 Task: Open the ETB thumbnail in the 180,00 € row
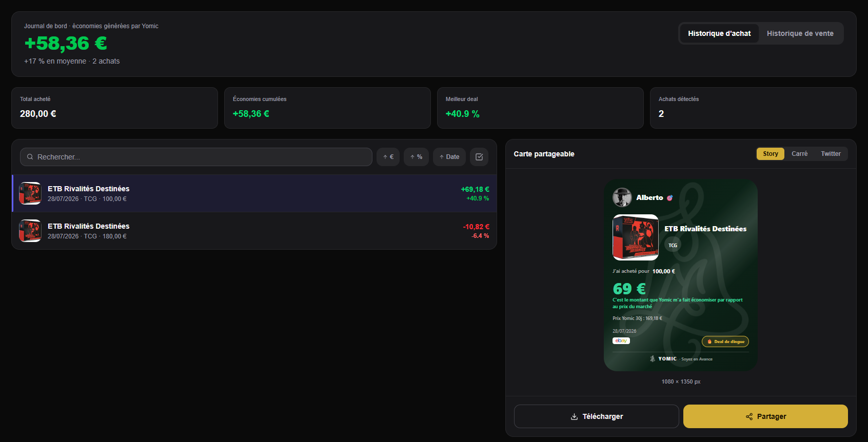pyautogui.click(x=30, y=231)
